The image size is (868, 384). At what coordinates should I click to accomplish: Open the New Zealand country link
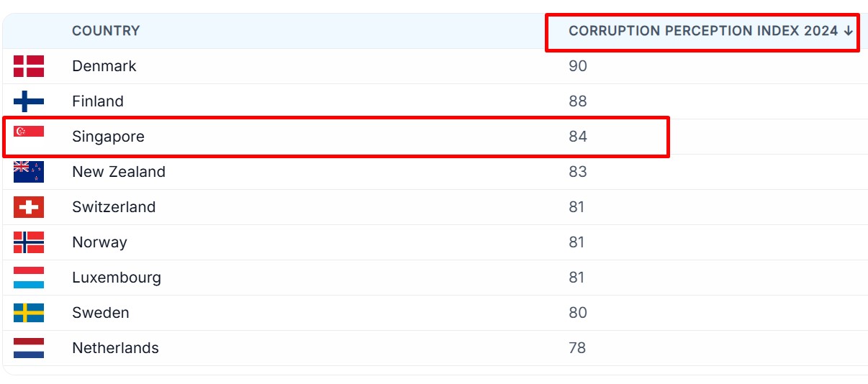(x=119, y=172)
